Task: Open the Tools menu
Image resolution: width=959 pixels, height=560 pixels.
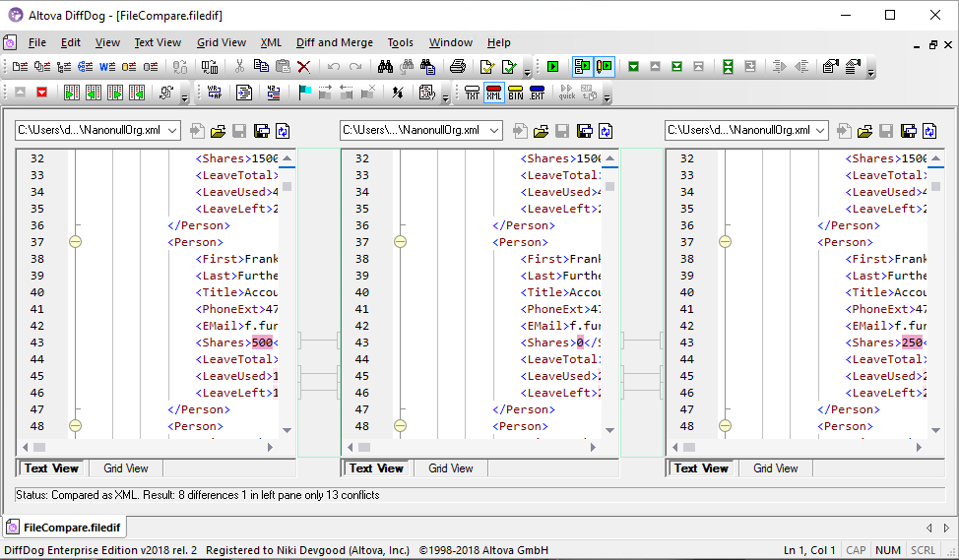Action: [400, 42]
